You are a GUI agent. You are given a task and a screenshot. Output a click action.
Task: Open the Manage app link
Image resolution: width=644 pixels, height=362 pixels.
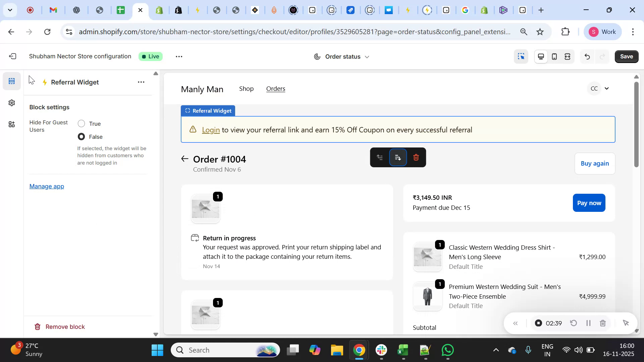pos(46,186)
